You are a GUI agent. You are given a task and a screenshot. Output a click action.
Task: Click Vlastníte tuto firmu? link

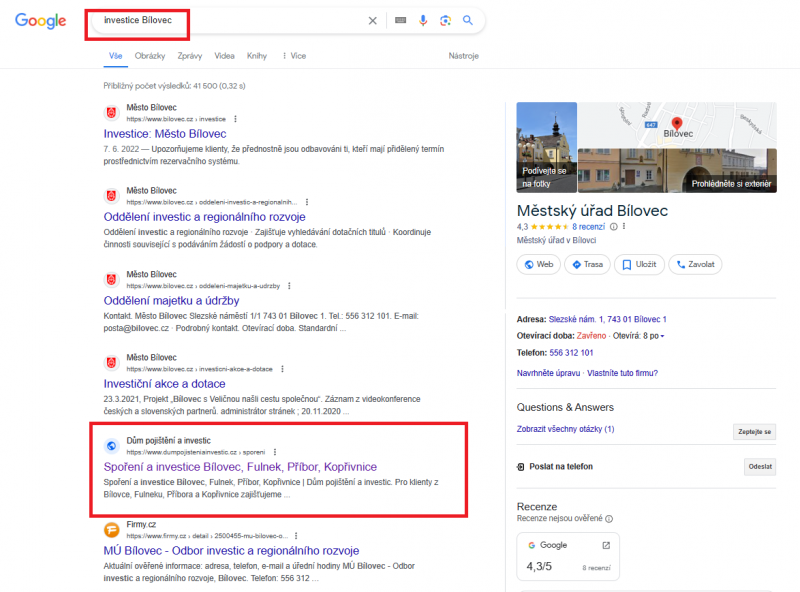622,373
